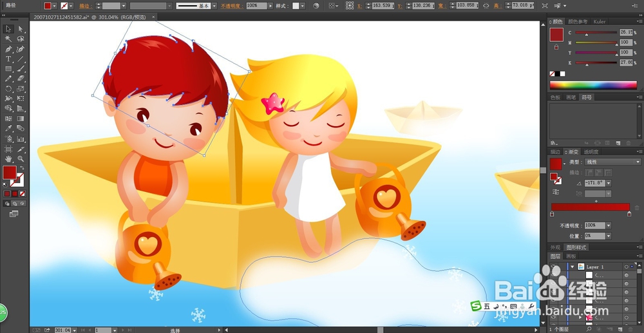The height and width of the screenshot is (333, 644).
Task: Select the Scale tool
Action: 21,88
